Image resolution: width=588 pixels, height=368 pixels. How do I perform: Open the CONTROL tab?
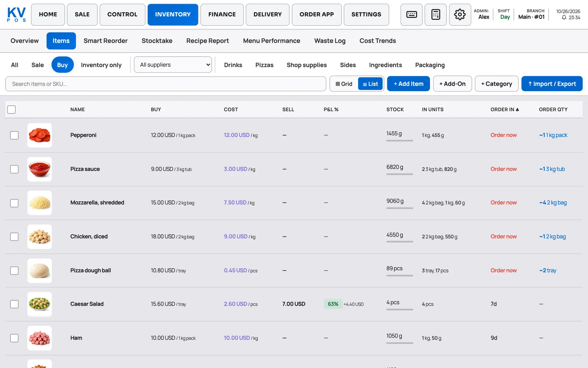(122, 15)
